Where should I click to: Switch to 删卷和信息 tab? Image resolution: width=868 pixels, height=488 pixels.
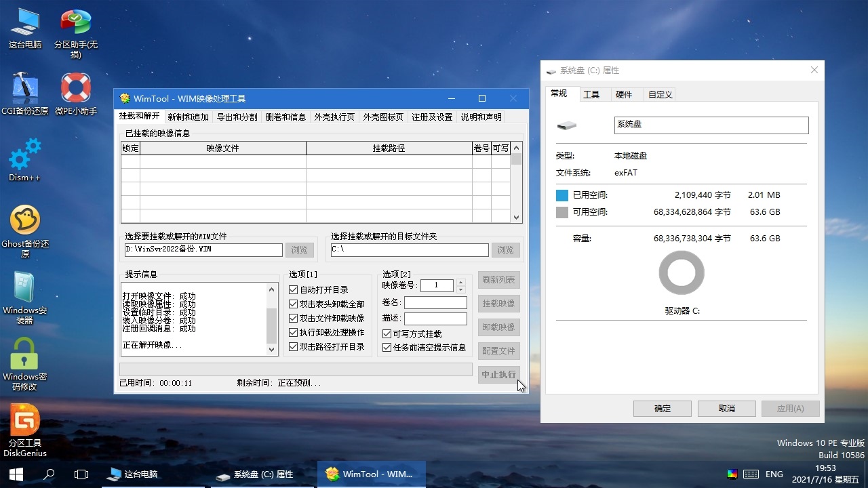[x=285, y=117]
